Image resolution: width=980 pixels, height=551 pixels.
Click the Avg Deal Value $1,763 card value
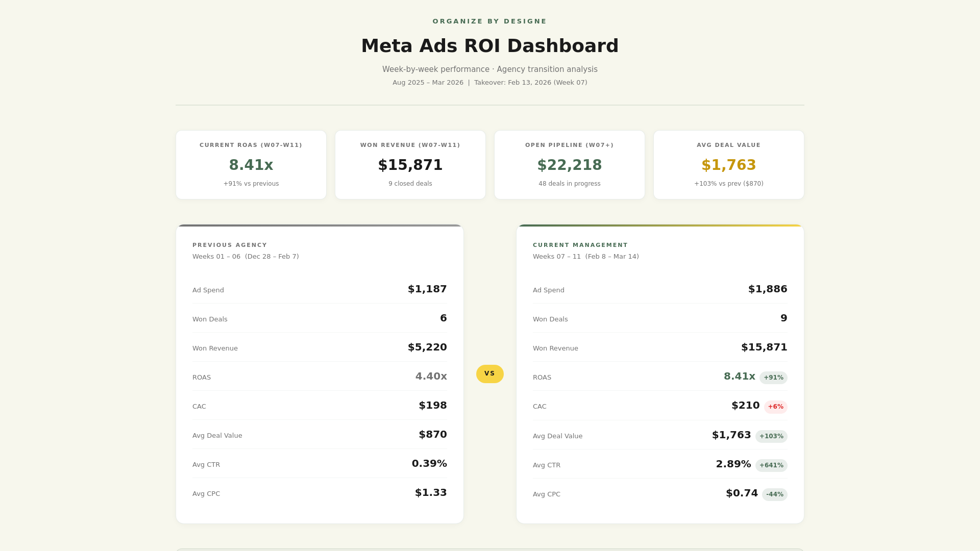(729, 165)
